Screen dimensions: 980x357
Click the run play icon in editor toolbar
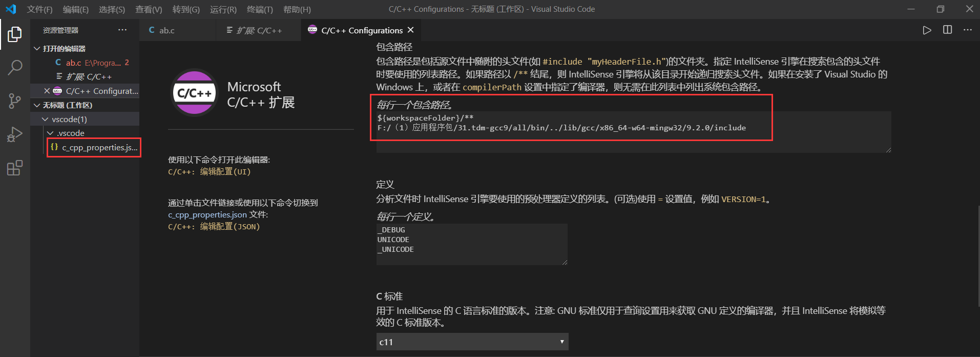tap(927, 30)
